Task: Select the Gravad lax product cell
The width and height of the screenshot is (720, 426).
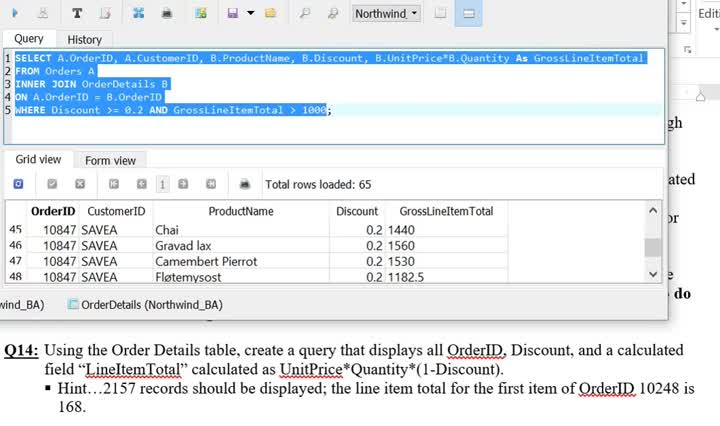Action: pyautogui.click(x=241, y=246)
